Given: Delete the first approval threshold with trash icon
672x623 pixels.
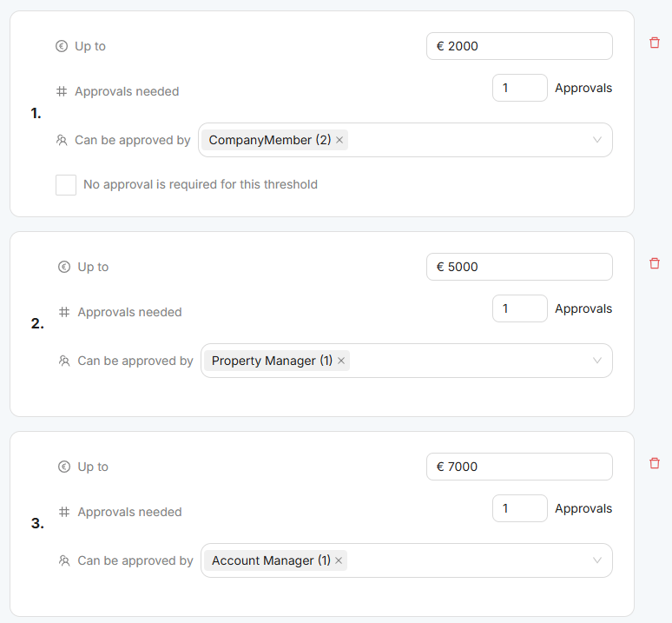Looking at the screenshot, I should click(x=655, y=43).
